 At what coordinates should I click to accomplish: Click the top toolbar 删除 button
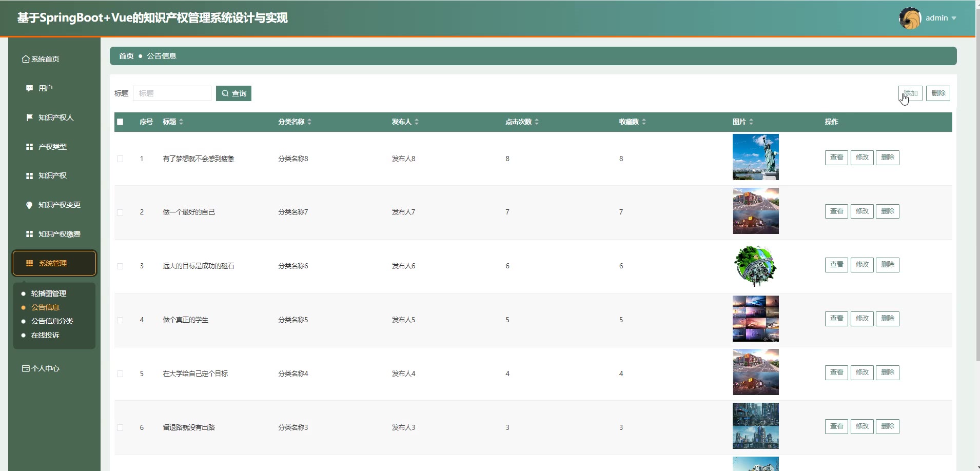point(938,93)
